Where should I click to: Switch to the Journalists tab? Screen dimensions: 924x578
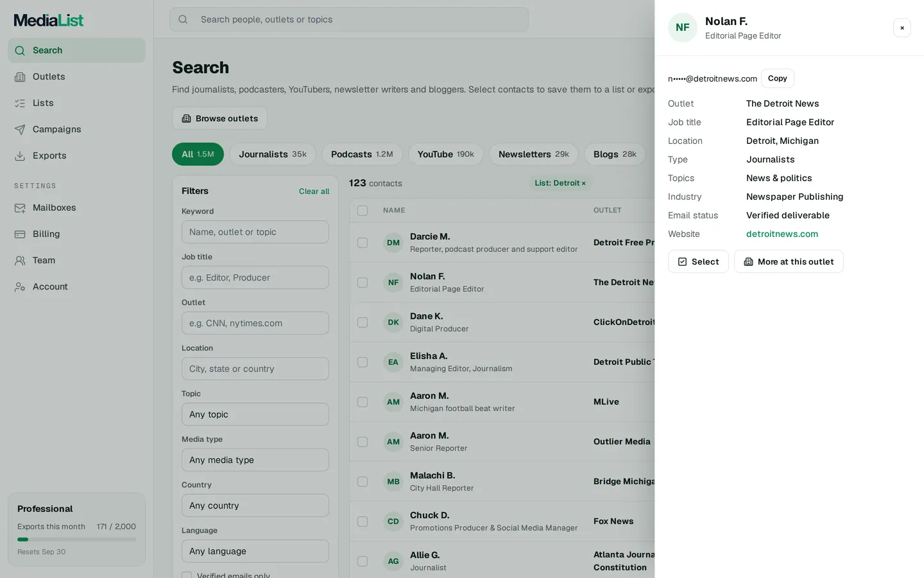[273, 154]
